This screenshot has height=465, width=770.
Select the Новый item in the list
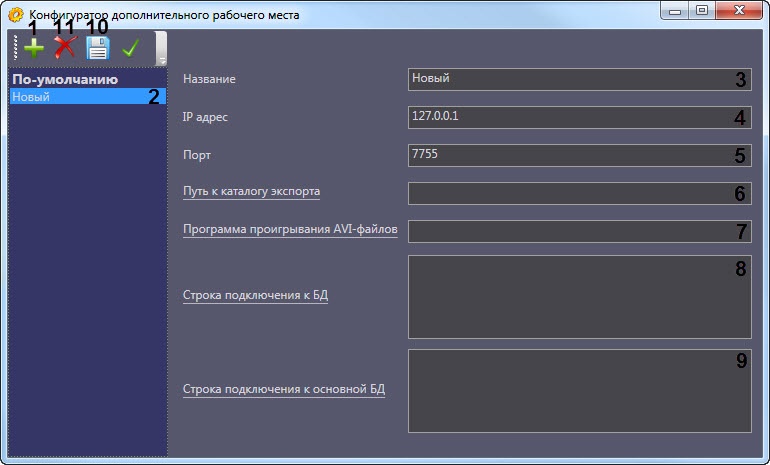[x=31, y=97]
